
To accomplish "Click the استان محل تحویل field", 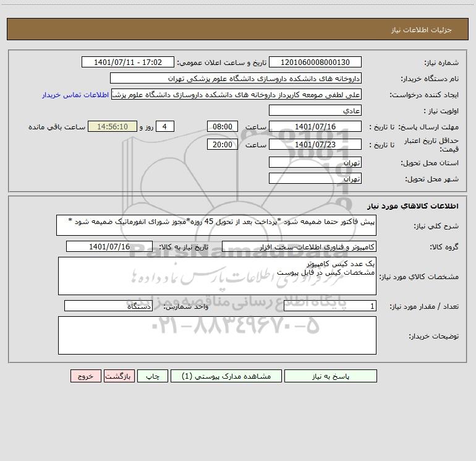I will (x=315, y=162).
